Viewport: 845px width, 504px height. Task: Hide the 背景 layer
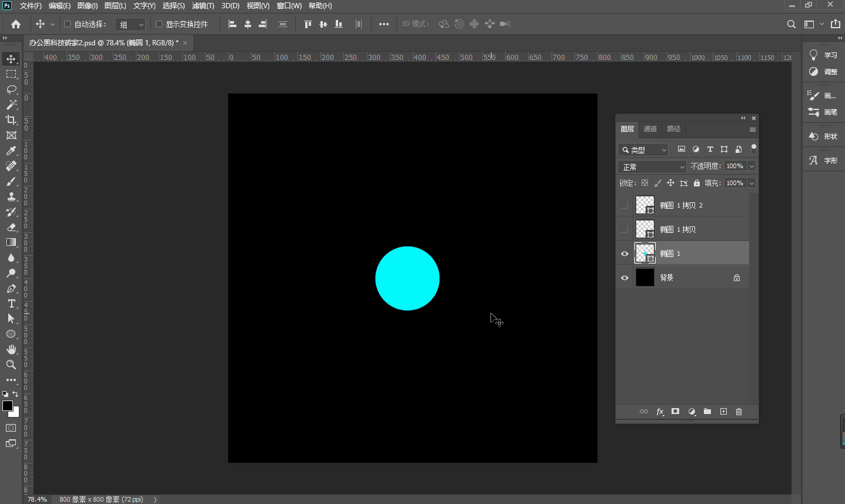(x=624, y=277)
